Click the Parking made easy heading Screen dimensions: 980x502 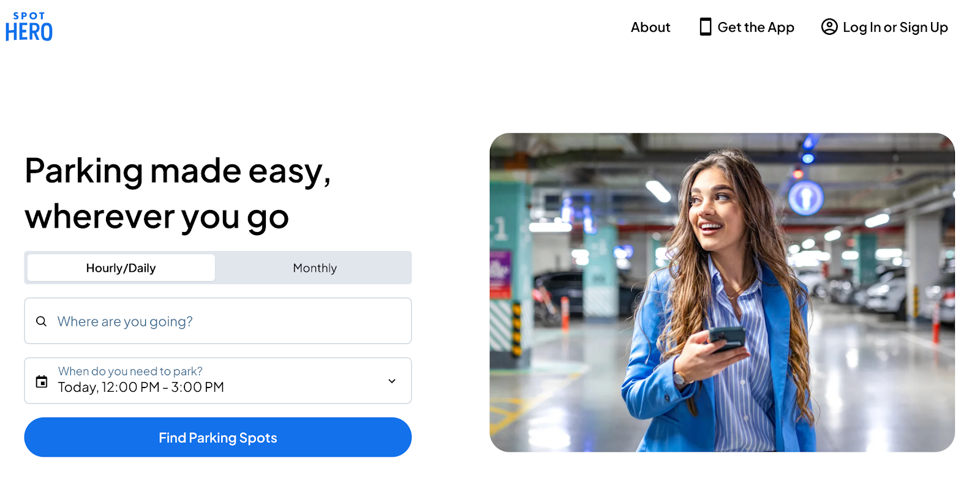pyautogui.click(x=178, y=171)
